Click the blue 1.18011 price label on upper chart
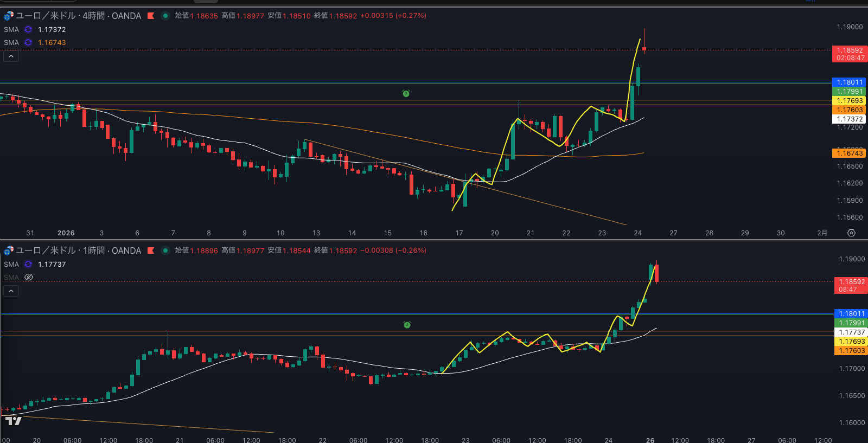The width and height of the screenshot is (868, 443). tap(849, 82)
